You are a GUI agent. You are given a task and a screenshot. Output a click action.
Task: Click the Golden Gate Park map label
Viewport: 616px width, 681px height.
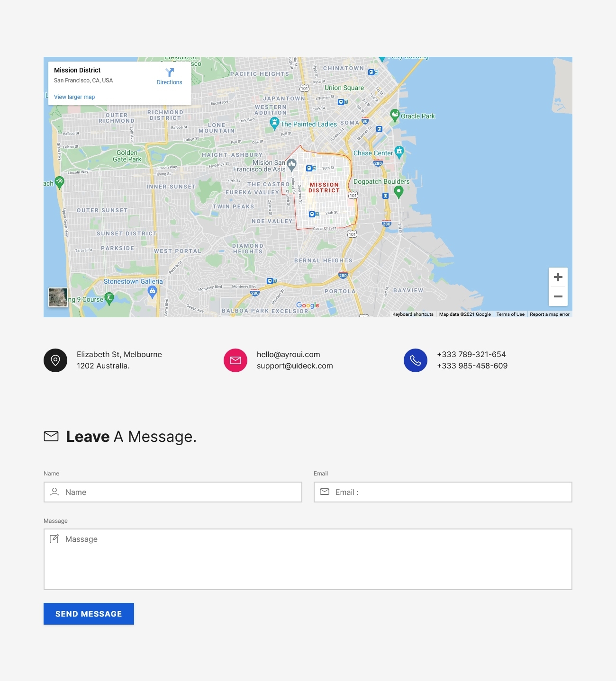tap(127, 156)
